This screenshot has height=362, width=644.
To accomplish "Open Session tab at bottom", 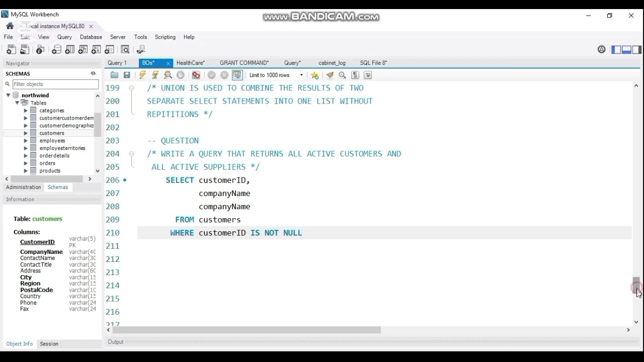I will click(49, 344).
